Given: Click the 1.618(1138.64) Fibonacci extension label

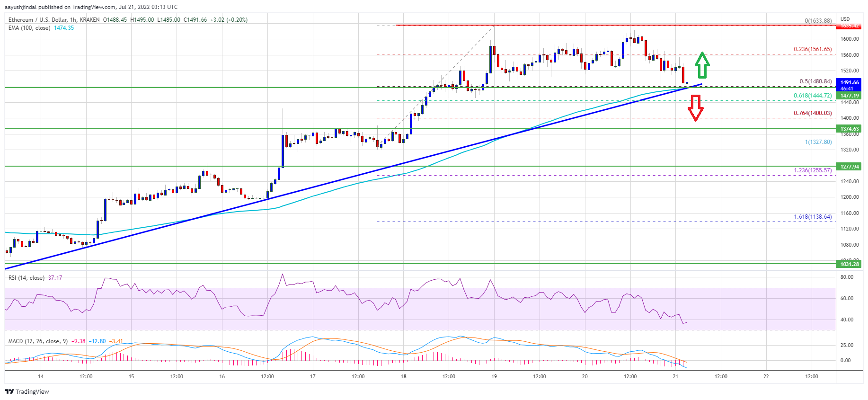Looking at the screenshot, I should click(x=812, y=217).
